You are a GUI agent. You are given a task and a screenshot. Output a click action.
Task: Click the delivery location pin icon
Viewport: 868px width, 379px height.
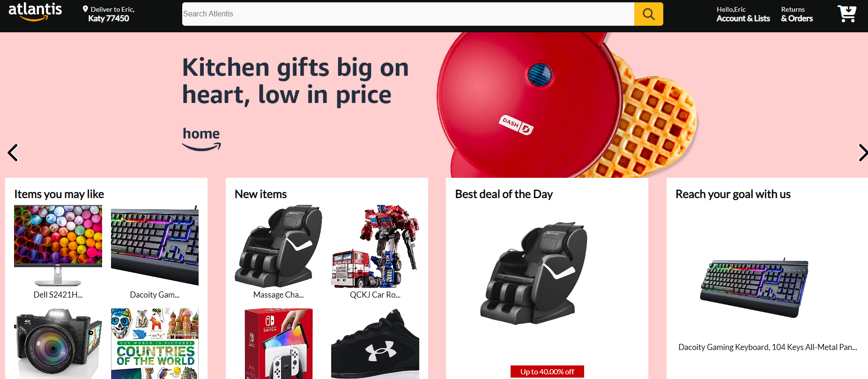click(85, 9)
